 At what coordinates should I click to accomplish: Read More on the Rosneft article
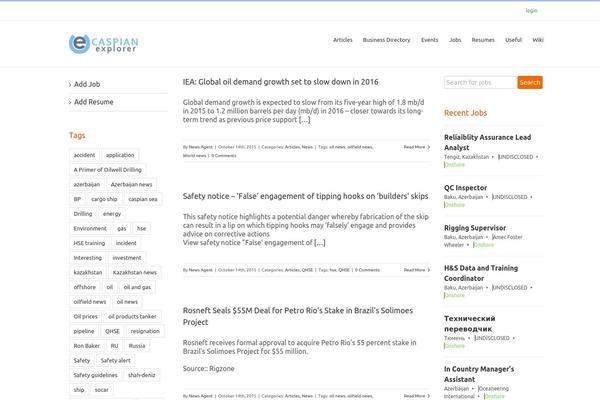417,396
